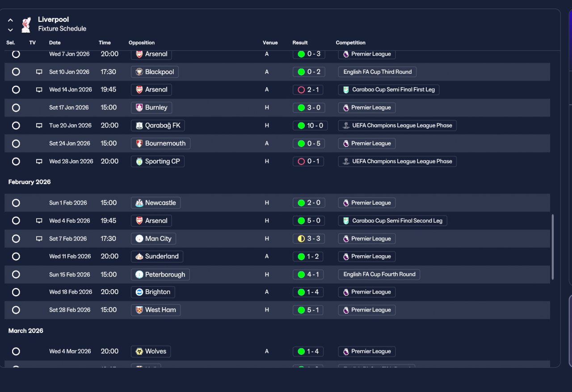Click the Sunderland club badge icon
The width and height of the screenshot is (572, 392).
coord(139,257)
